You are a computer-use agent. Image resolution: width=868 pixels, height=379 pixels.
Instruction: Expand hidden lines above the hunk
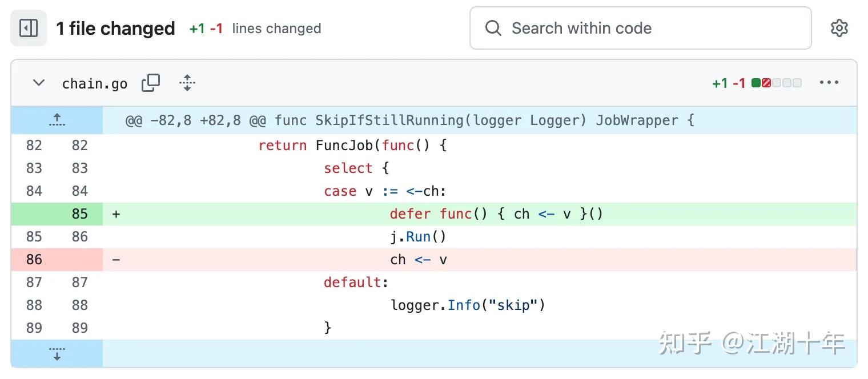[57, 120]
